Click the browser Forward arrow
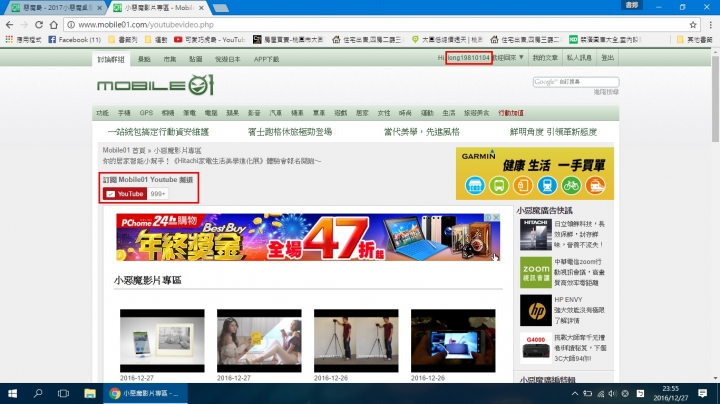Screen dimensions: 720x404 [x=24, y=25]
